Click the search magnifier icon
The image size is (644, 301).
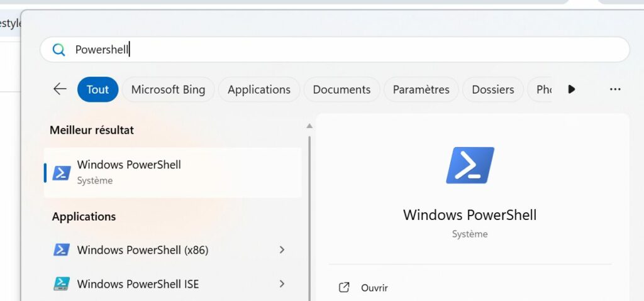pyautogui.click(x=58, y=50)
